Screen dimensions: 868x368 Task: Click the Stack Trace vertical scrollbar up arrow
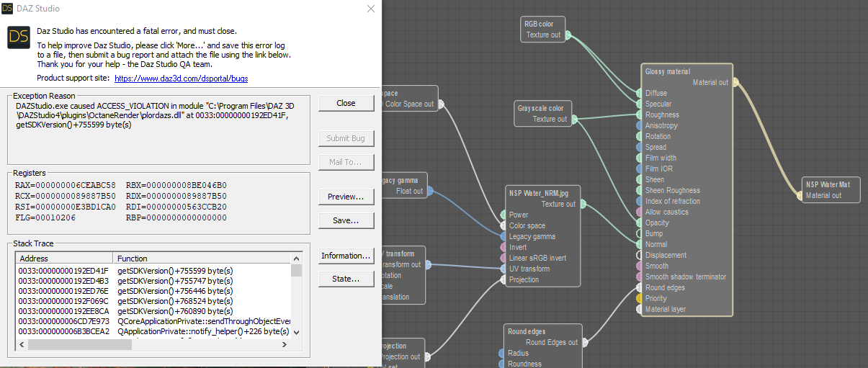click(x=296, y=258)
